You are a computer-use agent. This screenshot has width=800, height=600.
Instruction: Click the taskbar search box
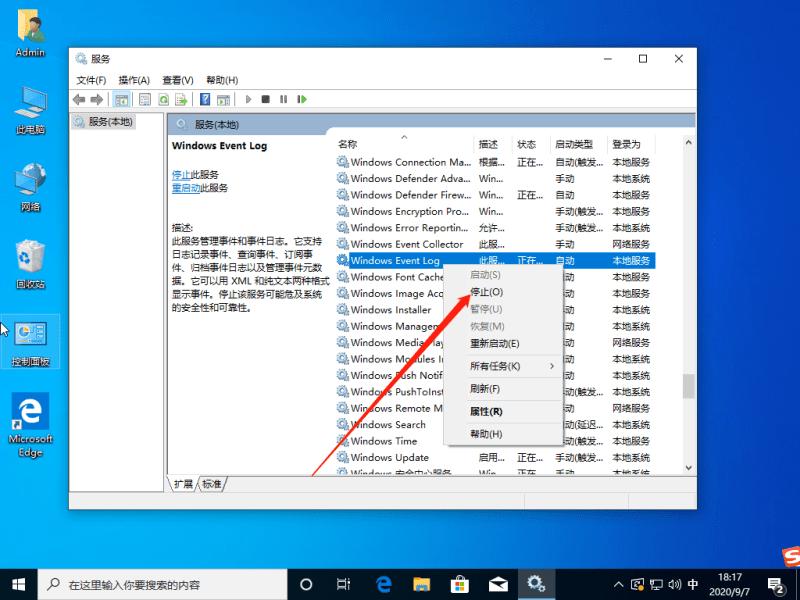tap(162, 584)
